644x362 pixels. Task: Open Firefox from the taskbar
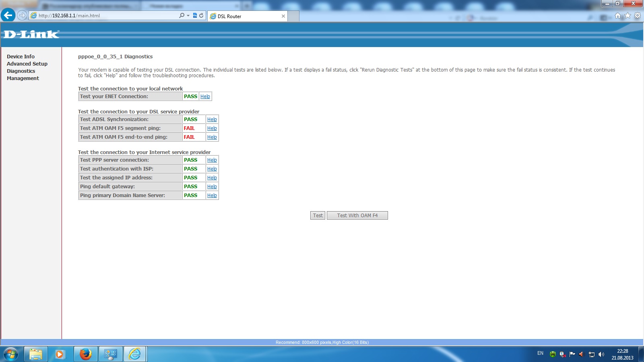(x=85, y=354)
